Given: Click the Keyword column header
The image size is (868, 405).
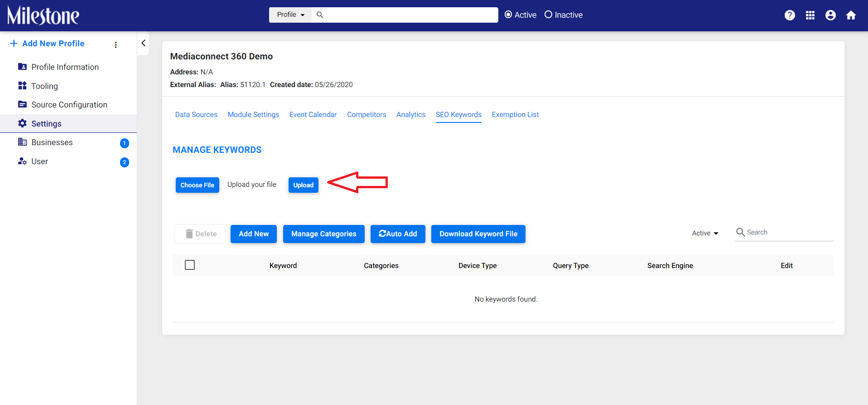Looking at the screenshot, I should coord(283,266).
